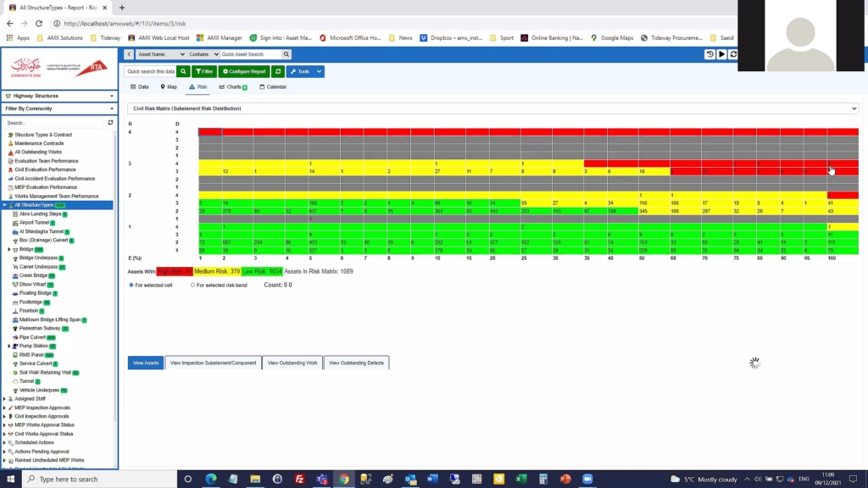
Task: Select the 'For selected cell' radio button
Action: point(131,285)
